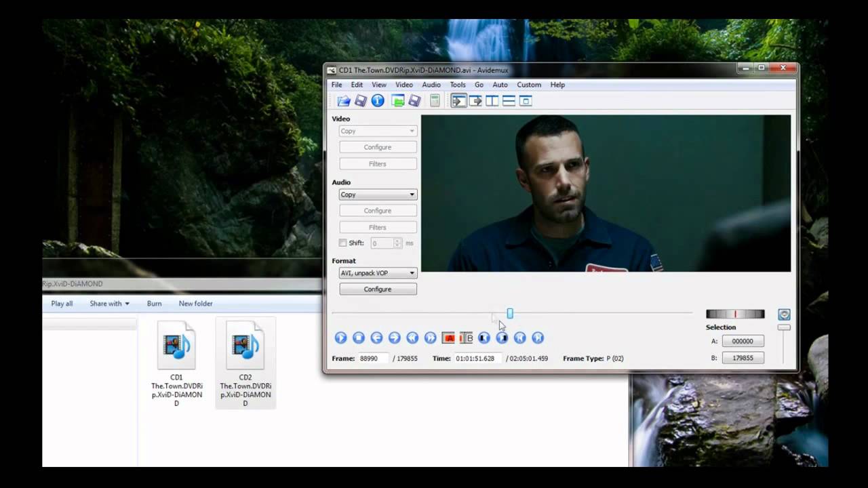Open the Format AVI, unpack VOP dropdown
This screenshot has height=488, width=868.
378,273
